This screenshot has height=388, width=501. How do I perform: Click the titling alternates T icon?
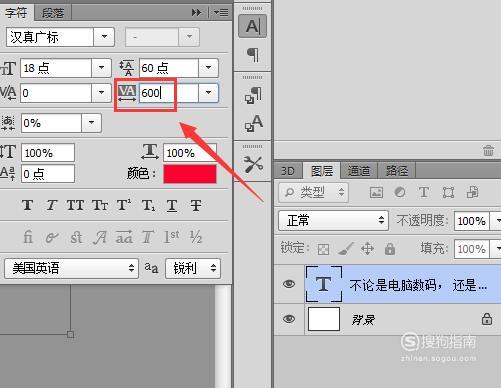click(148, 237)
